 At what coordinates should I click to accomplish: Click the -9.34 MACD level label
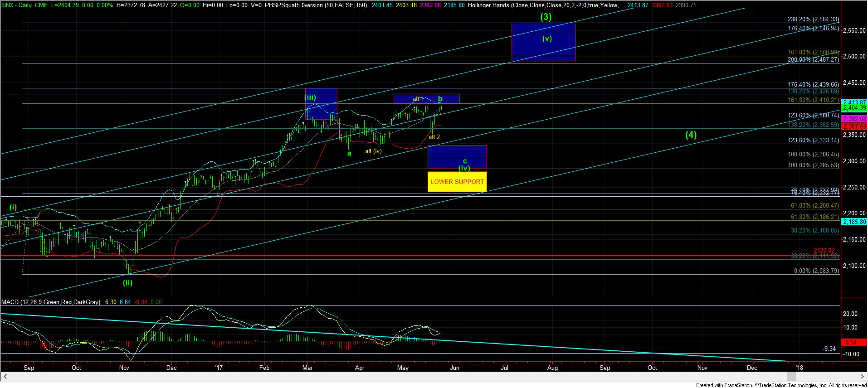[829, 349]
